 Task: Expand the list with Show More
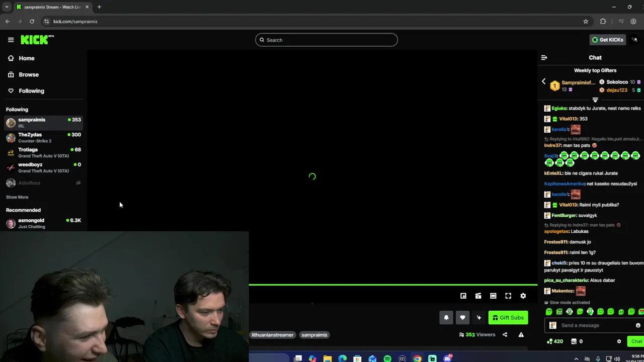coord(17,197)
